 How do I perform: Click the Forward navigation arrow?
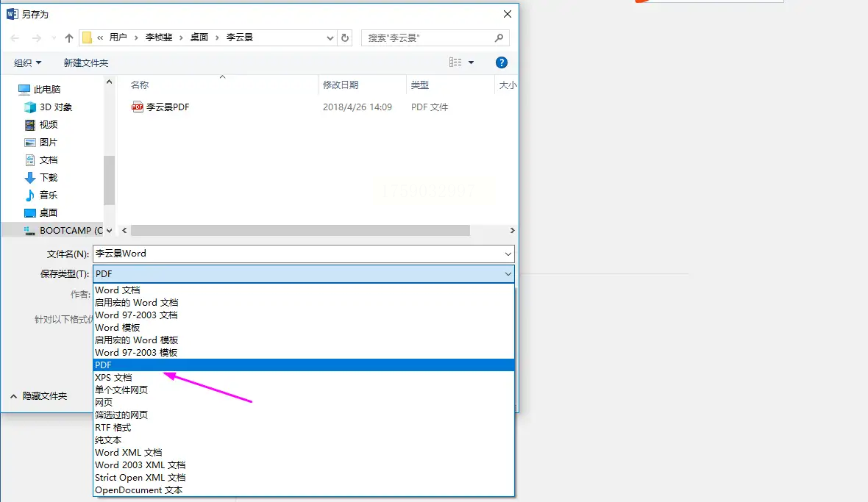tap(37, 38)
